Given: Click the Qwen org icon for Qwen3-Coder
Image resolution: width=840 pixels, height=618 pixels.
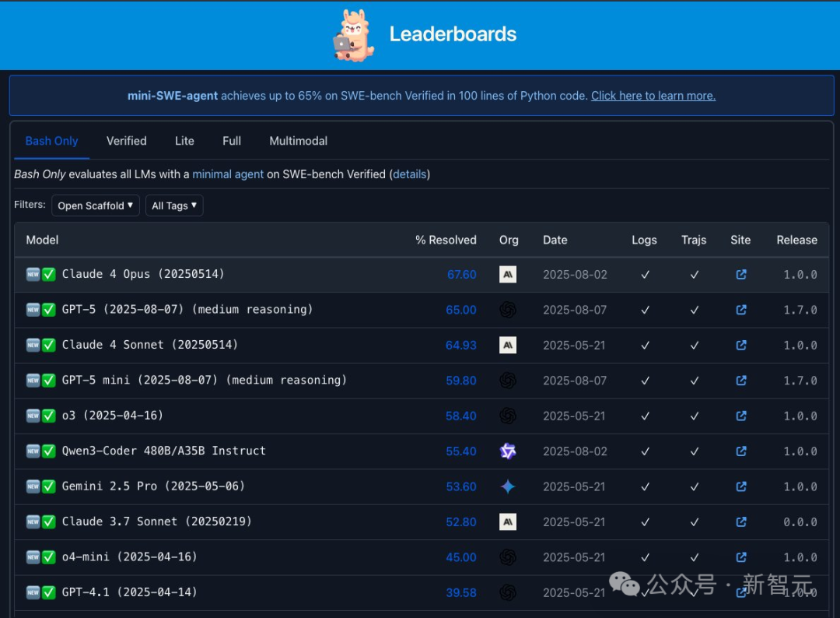Looking at the screenshot, I should point(508,451).
